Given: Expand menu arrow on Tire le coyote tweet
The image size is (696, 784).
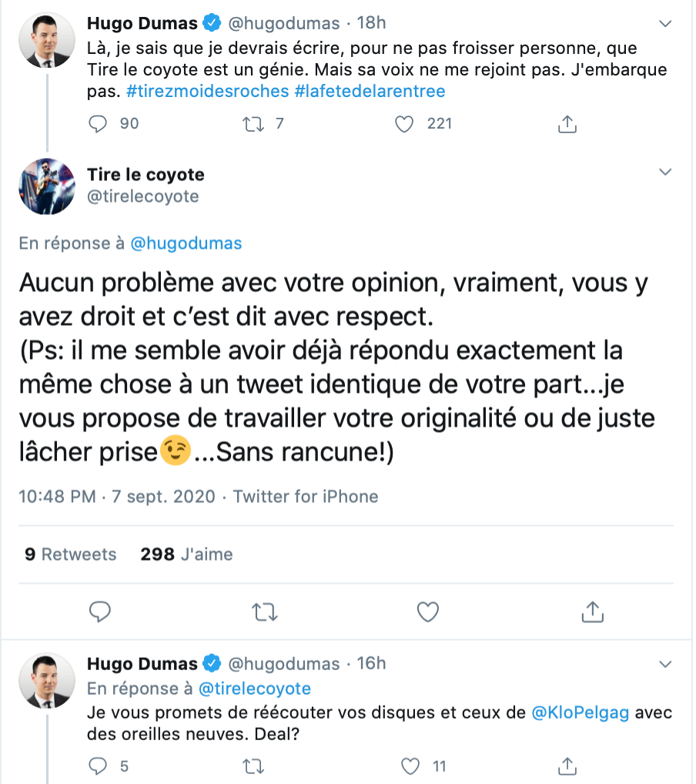Looking at the screenshot, I should coord(666,174).
